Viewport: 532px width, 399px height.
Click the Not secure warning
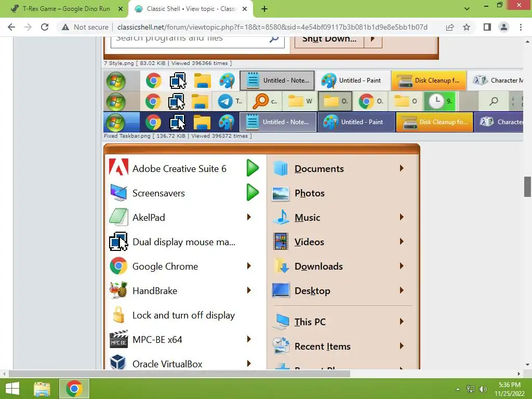pos(85,27)
